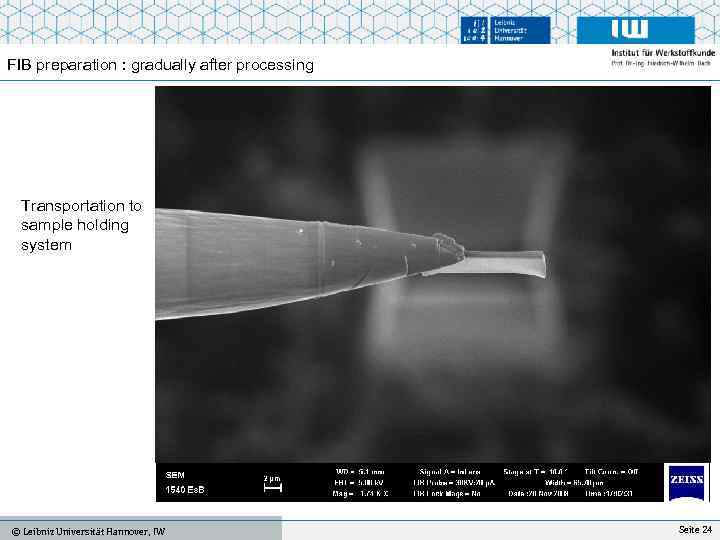This screenshot has width=720, height=540.
Task: Click the Leibniz Universität Hannover logo
Action: click(505, 30)
